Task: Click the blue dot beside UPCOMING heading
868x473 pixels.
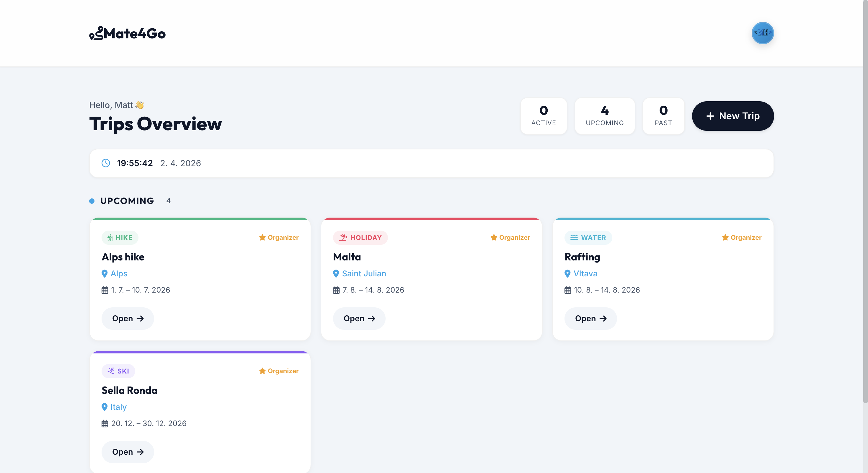Action: point(92,201)
